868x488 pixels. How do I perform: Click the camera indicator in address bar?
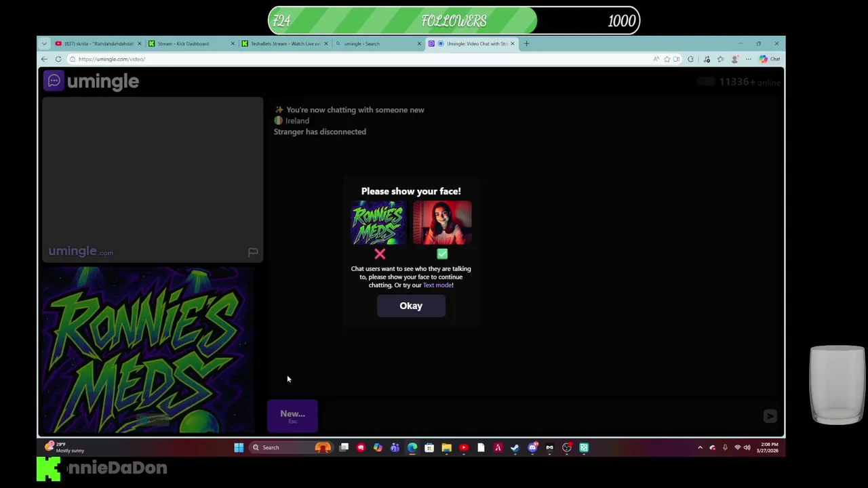[676, 59]
